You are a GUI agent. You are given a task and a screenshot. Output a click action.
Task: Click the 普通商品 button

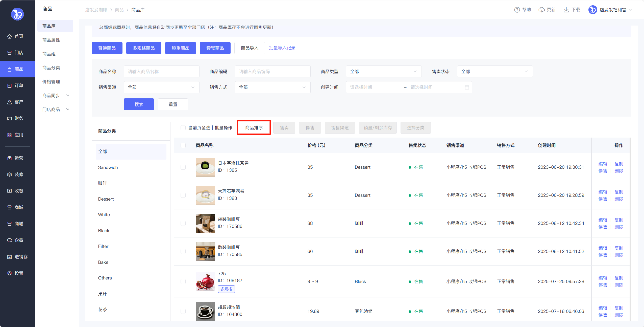(x=107, y=48)
